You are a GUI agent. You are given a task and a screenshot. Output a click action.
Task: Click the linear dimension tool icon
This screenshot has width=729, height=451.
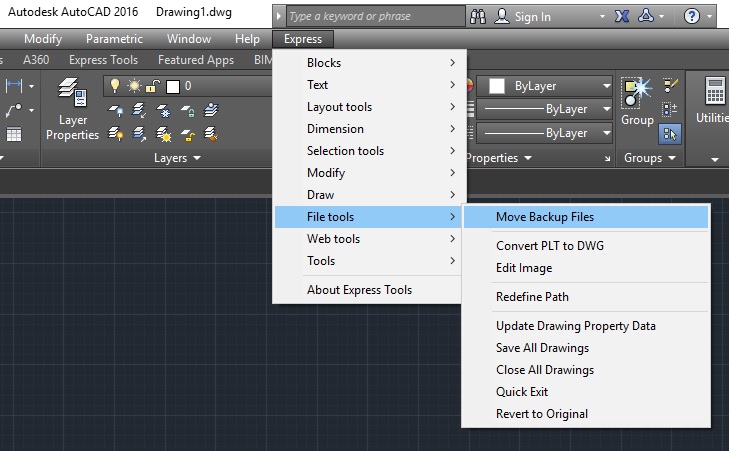(x=14, y=86)
